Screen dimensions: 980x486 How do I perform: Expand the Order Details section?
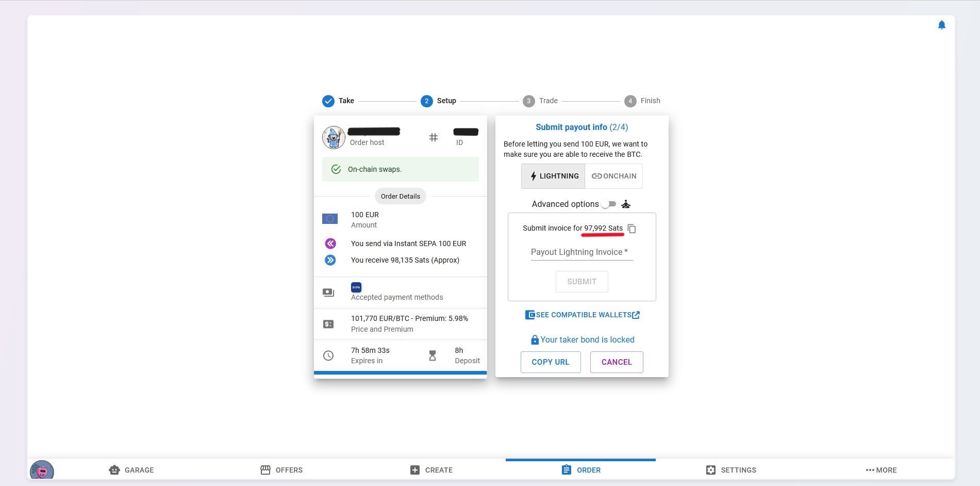point(400,196)
